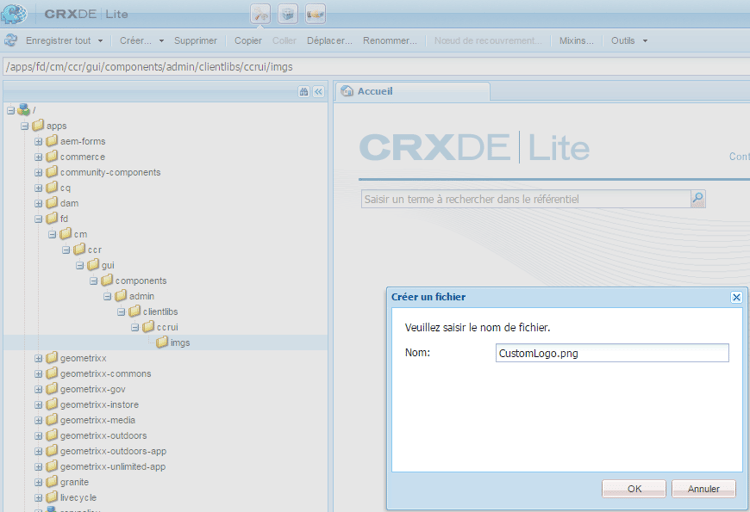Expand the cq folder

(x=38, y=188)
